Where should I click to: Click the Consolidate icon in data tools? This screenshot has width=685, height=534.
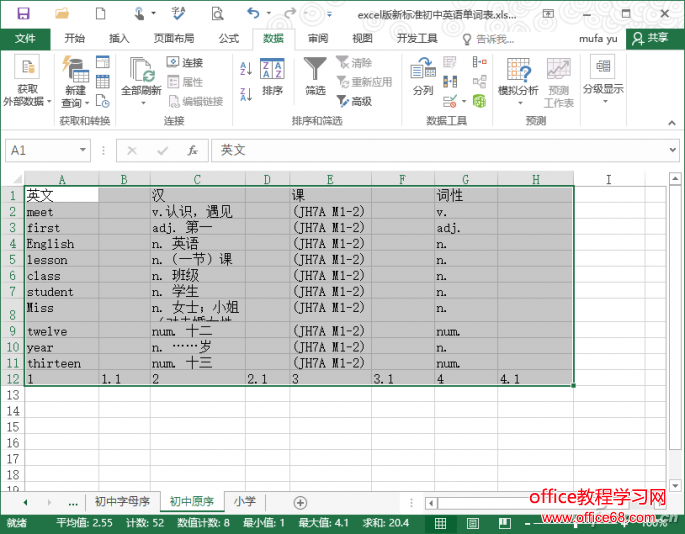(479, 62)
